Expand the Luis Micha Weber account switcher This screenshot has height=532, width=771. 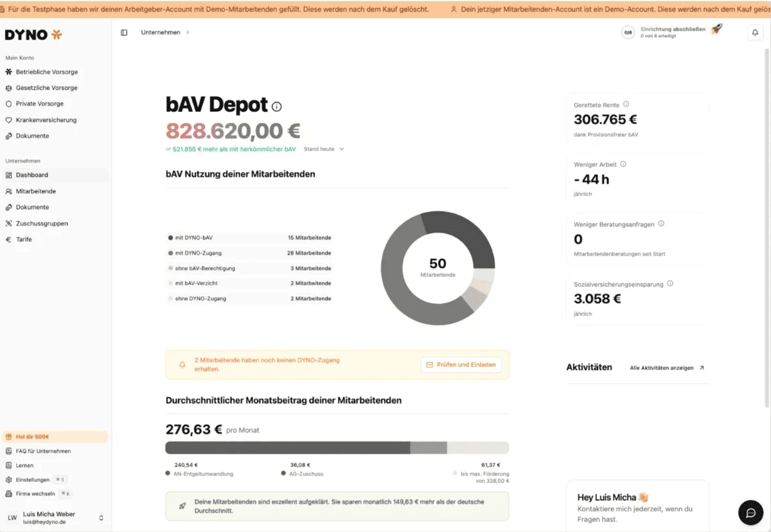pyautogui.click(x=101, y=518)
